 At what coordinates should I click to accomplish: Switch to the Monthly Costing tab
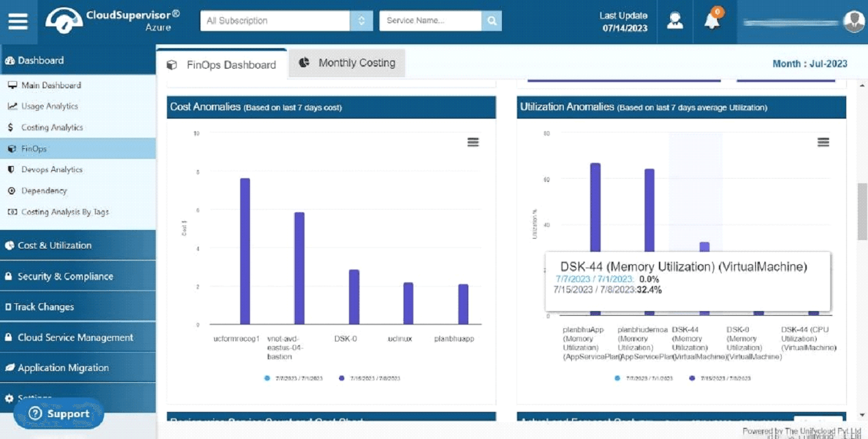point(347,63)
